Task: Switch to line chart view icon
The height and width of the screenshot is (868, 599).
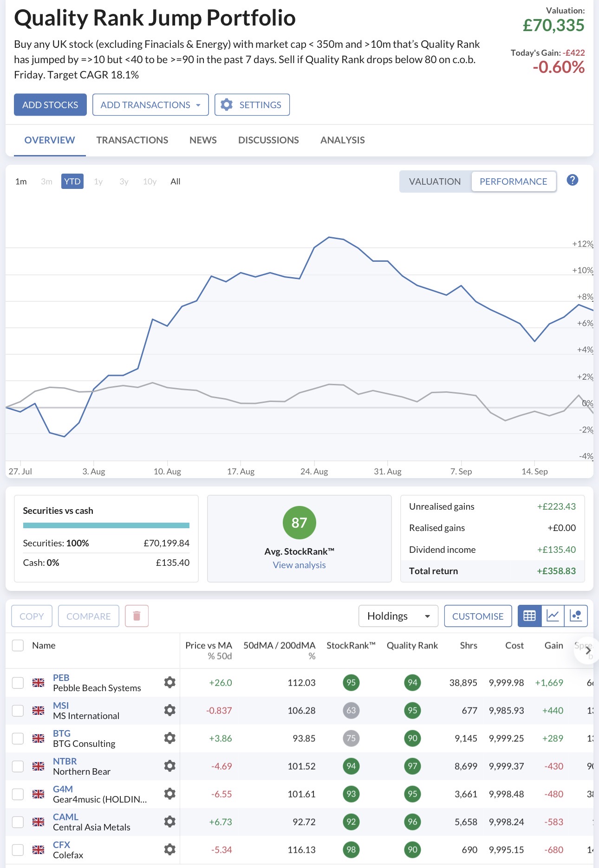Action: 553,616
